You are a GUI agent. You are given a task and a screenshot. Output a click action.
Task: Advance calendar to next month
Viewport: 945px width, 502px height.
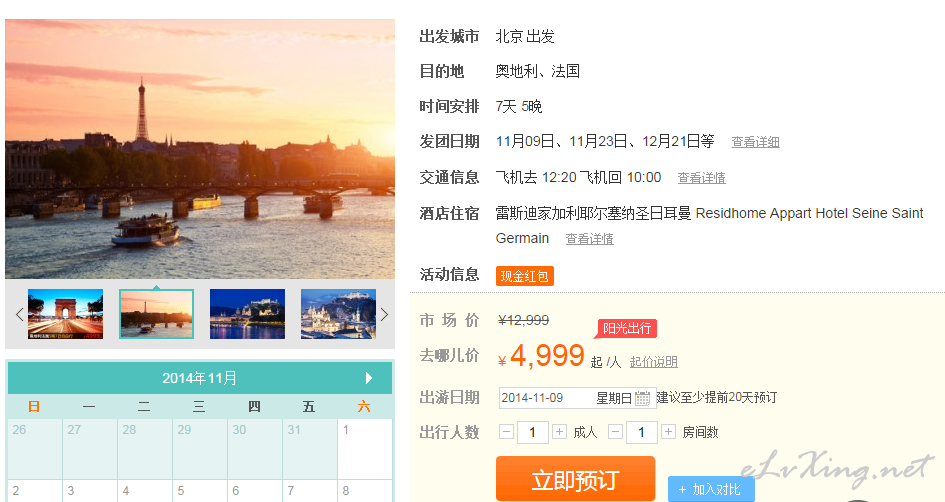click(x=369, y=378)
